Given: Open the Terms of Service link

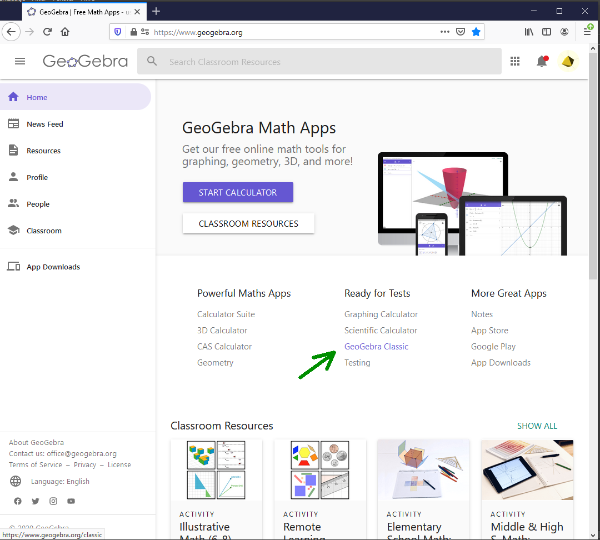Looking at the screenshot, I should click(35, 464).
